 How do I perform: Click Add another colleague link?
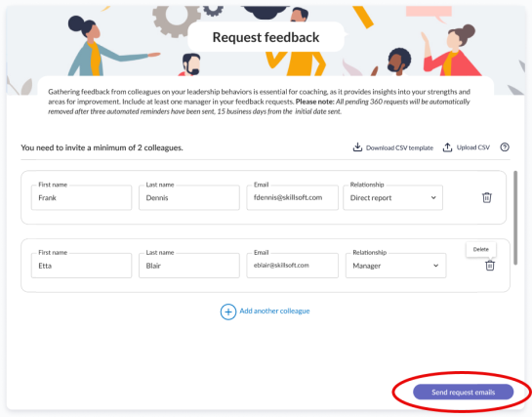tap(274, 312)
